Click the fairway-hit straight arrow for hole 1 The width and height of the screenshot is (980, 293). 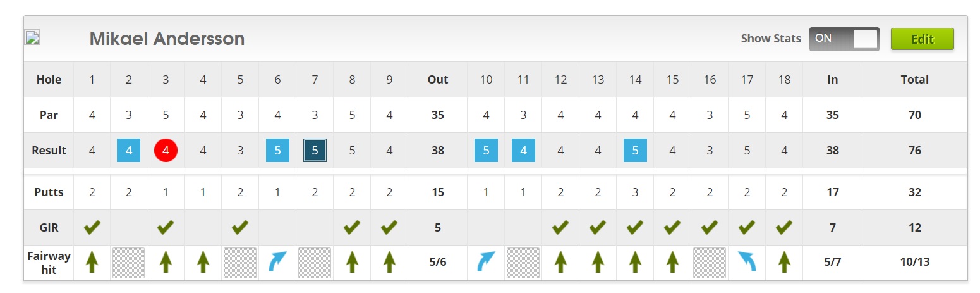92,262
